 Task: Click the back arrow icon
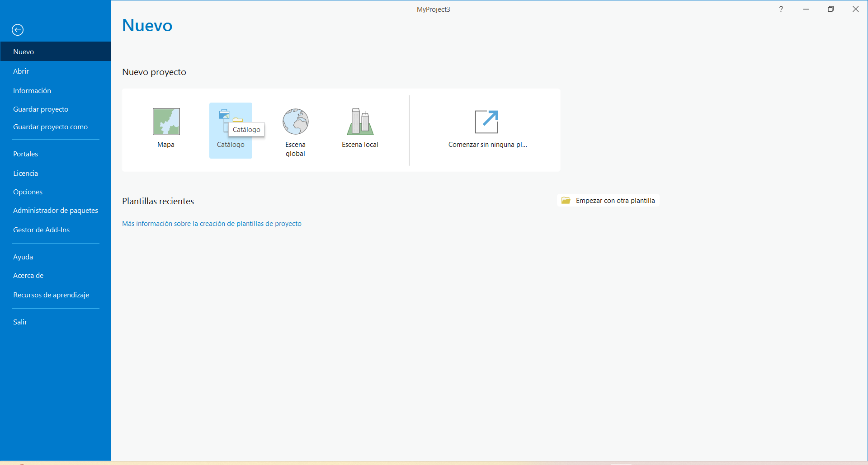point(18,30)
